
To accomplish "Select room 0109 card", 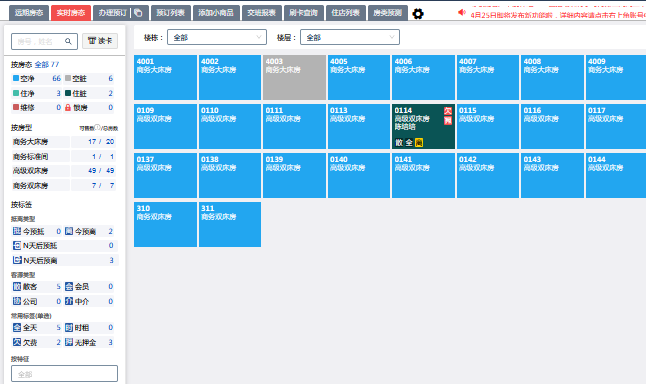I will (x=165, y=126).
